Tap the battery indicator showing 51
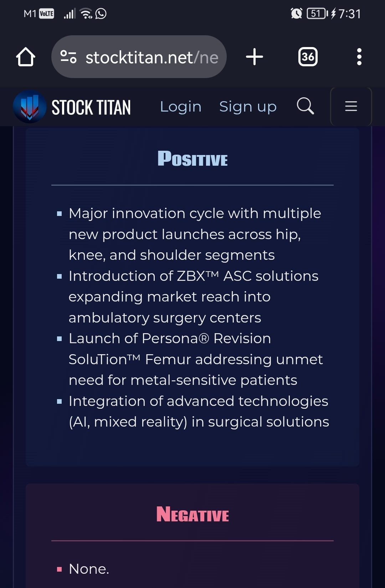Screen dimensions: 385x588 [317, 14]
